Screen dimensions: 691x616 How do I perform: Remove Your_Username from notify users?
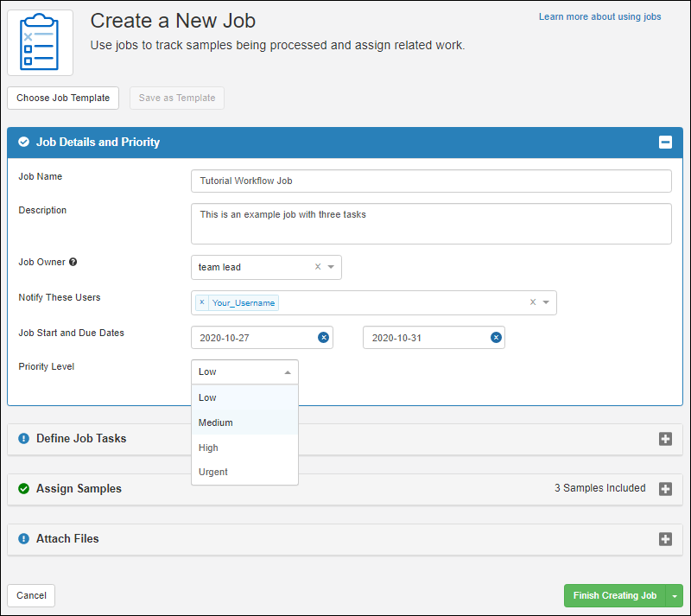tap(202, 302)
